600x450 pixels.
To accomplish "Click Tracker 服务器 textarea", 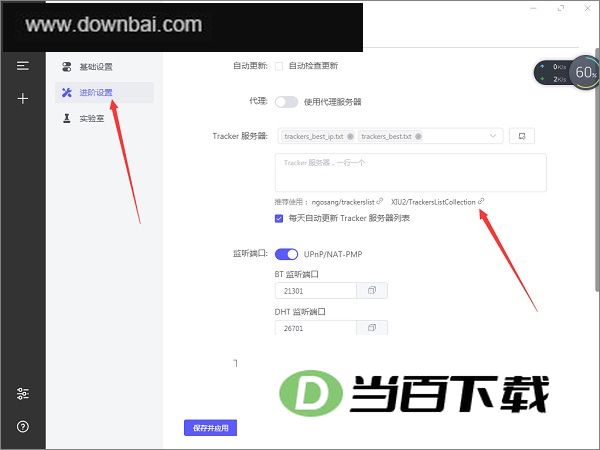I will tap(411, 173).
